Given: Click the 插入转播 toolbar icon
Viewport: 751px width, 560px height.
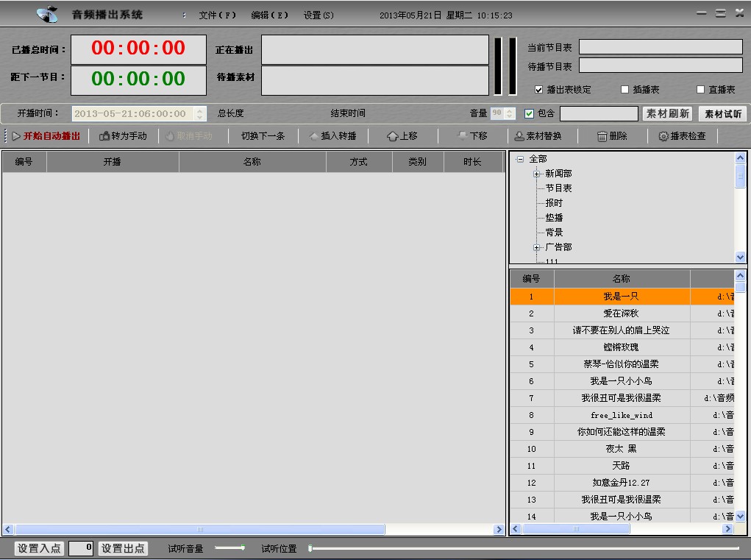Looking at the screenshot, I should click(314, 136).
